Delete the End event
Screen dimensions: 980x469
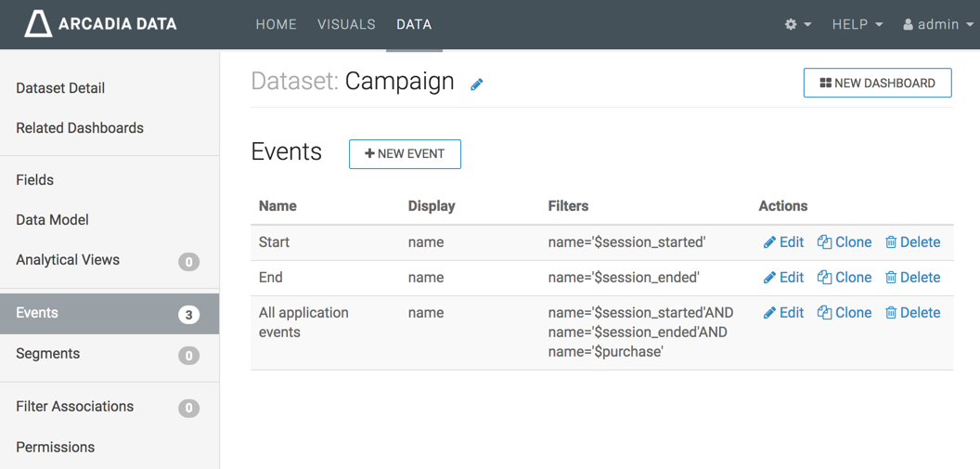tap(912, 278)
